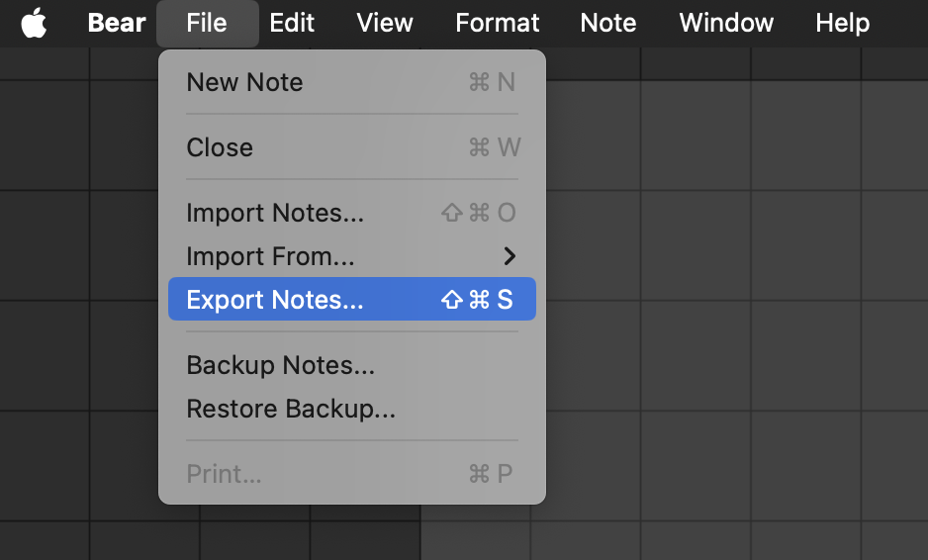The image size is (928, 560).
Task: Open the Help menu
Action: pos(843,23)
